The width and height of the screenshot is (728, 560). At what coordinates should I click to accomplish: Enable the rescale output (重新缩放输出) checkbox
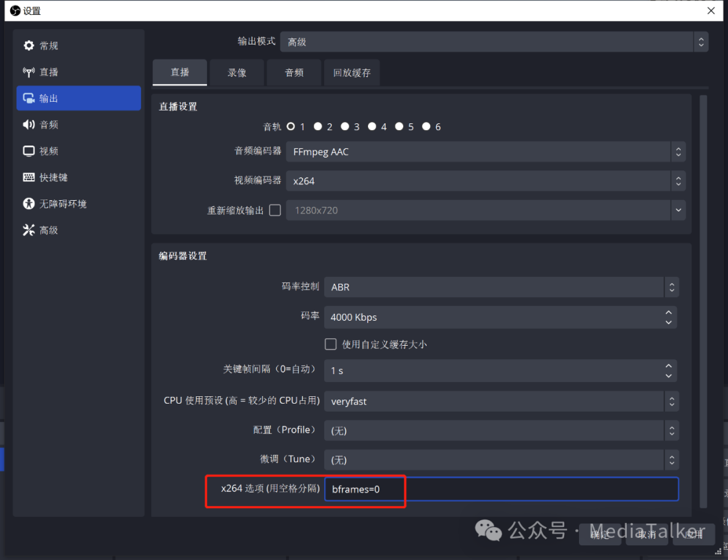pyautogui.click(x=275, y=210)
